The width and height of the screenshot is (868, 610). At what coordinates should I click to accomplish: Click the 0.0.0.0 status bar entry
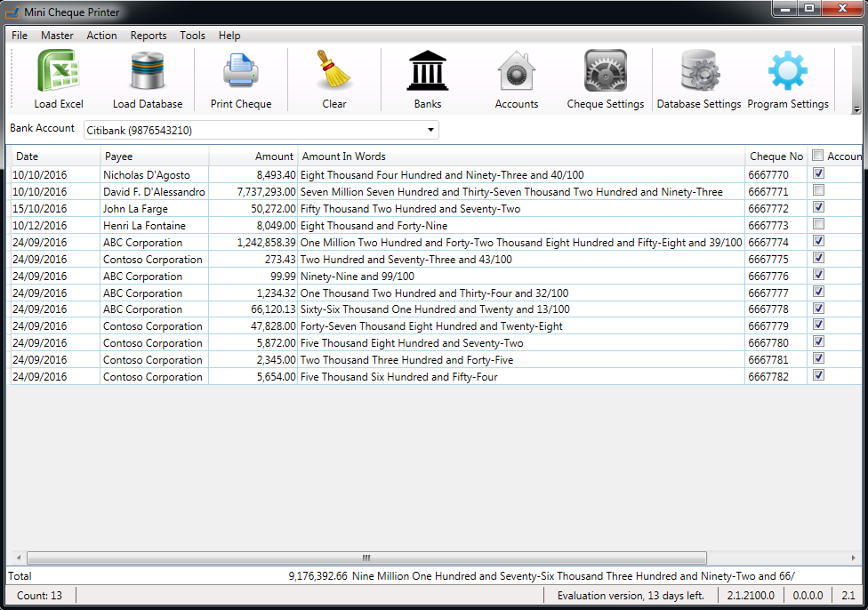pyautogui.click(x=808, y=596)
